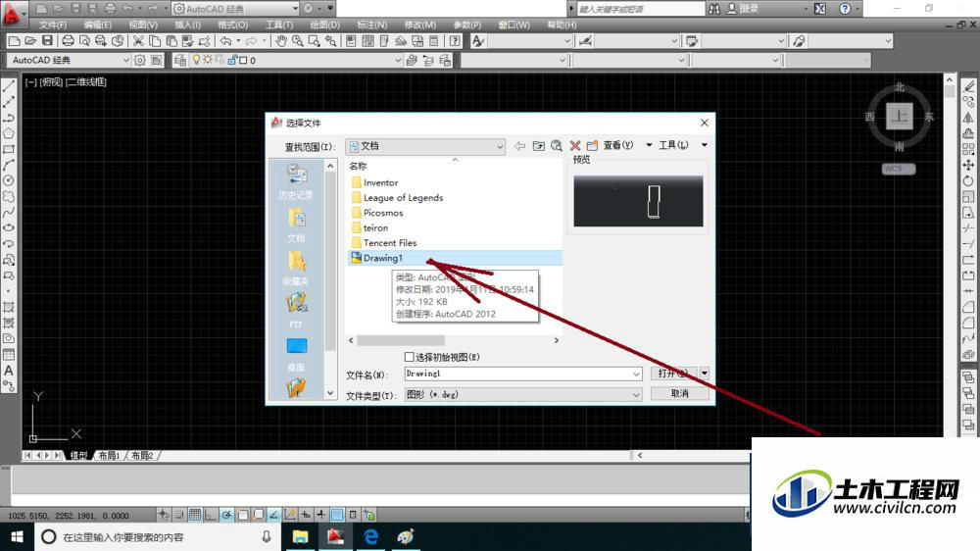Switch to the 布局1 layout tab

pos(109,455)
